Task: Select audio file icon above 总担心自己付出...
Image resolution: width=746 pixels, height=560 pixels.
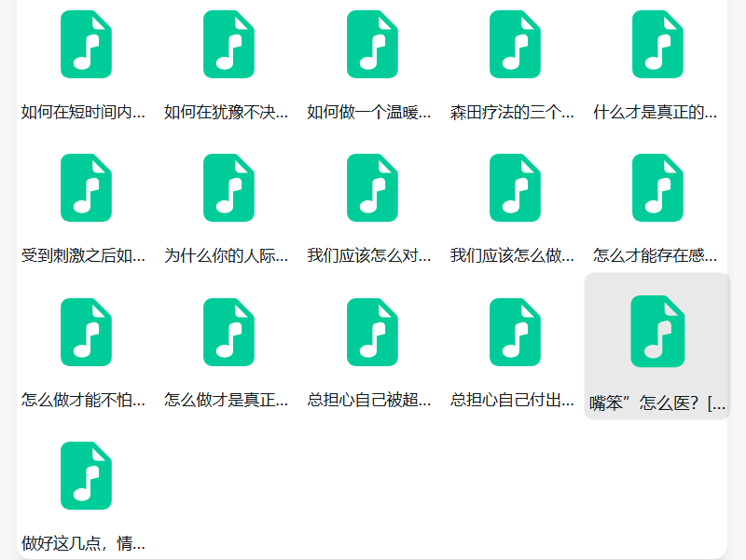Action: (x=515, y=333)
